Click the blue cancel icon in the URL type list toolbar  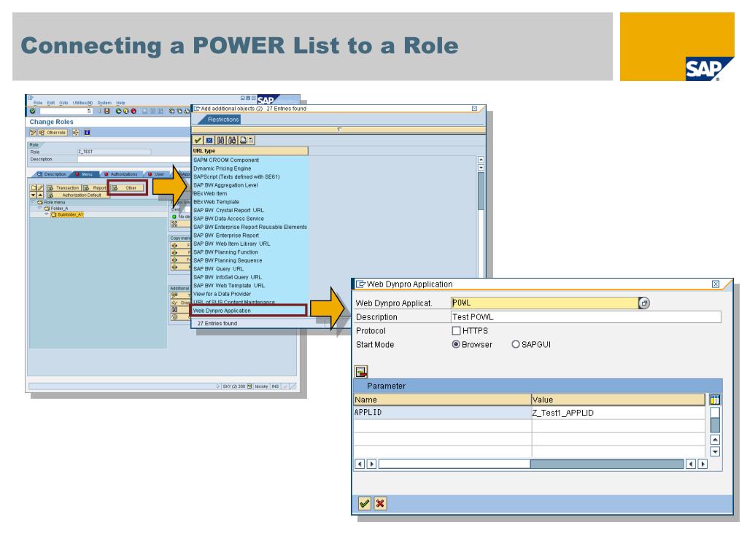[209, 140]
